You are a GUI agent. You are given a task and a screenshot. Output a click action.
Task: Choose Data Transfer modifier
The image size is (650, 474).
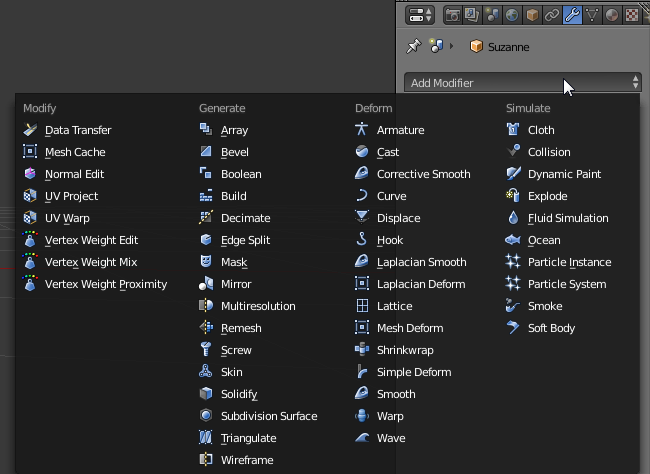tap(78, 130)
